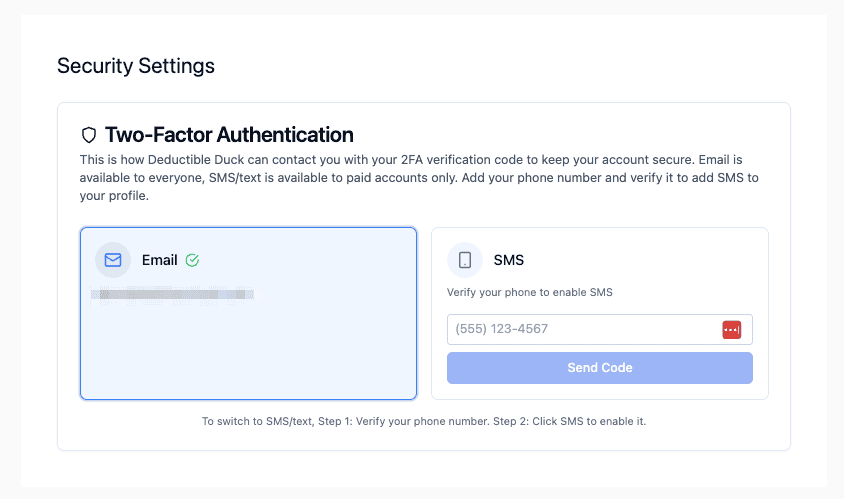This screenshot has height=499, width=844.
Task: Click the SMS label text
Action: (509, 260)
